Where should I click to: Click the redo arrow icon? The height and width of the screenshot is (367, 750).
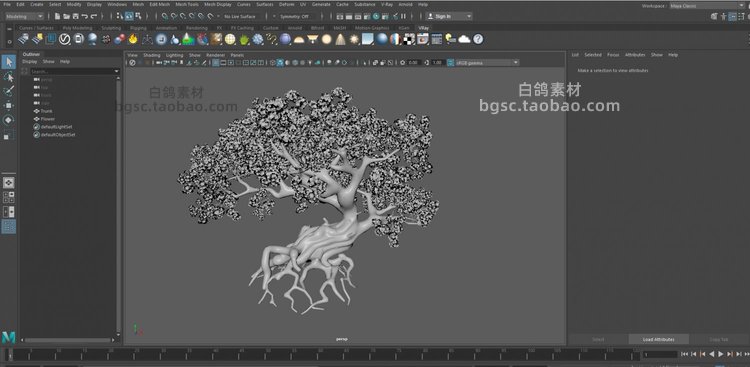click(93, 16)
